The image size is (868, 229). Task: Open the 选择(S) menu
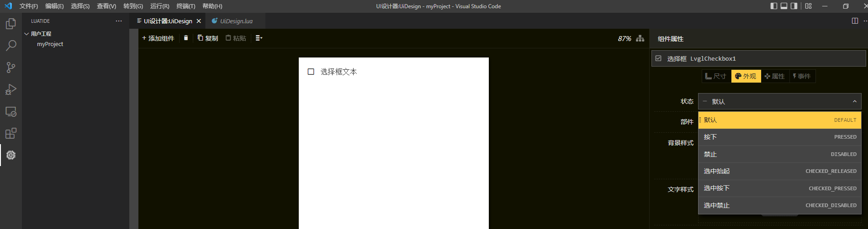tap(80, 6)
